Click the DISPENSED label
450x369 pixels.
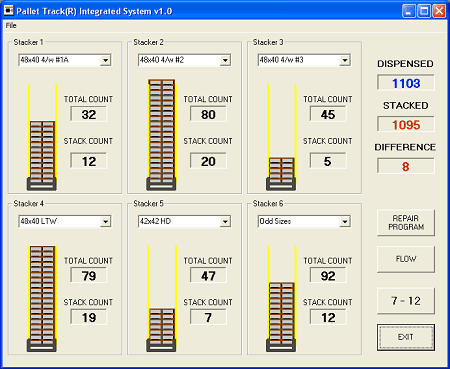point(405,64)
